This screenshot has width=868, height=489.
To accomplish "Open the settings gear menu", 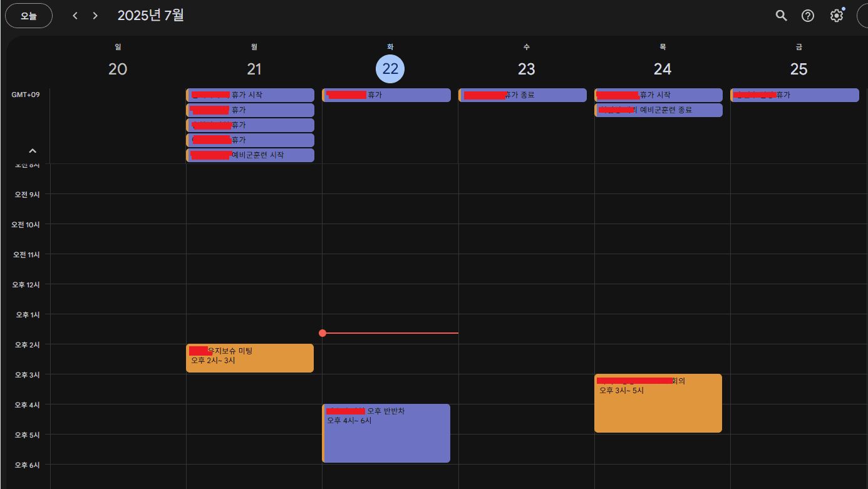I will (x=837, y=16).
